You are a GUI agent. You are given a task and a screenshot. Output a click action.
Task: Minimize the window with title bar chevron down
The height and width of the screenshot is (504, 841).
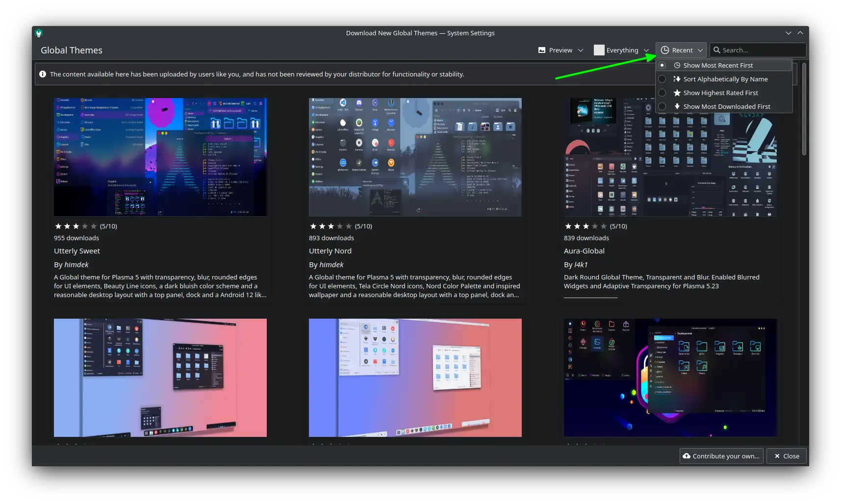789,33
